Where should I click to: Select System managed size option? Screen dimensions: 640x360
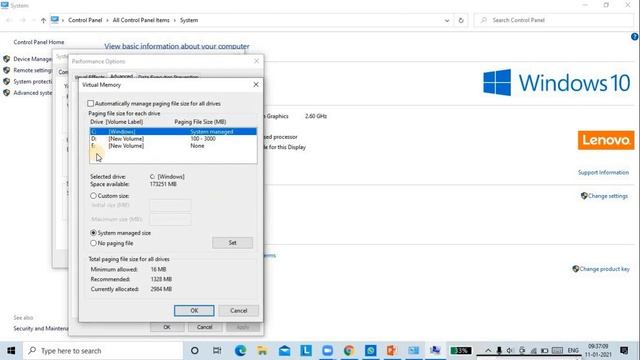tap(93, 233)
